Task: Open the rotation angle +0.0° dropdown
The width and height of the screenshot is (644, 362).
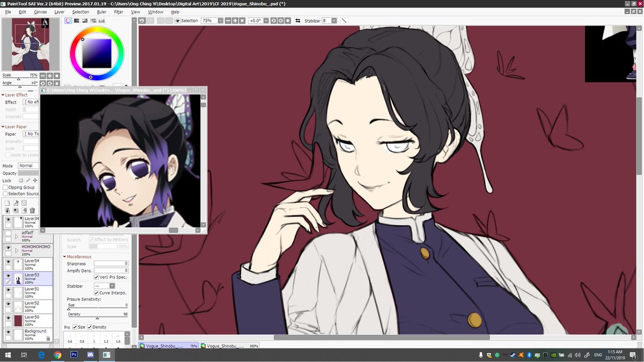Action: tap(266, 20)
